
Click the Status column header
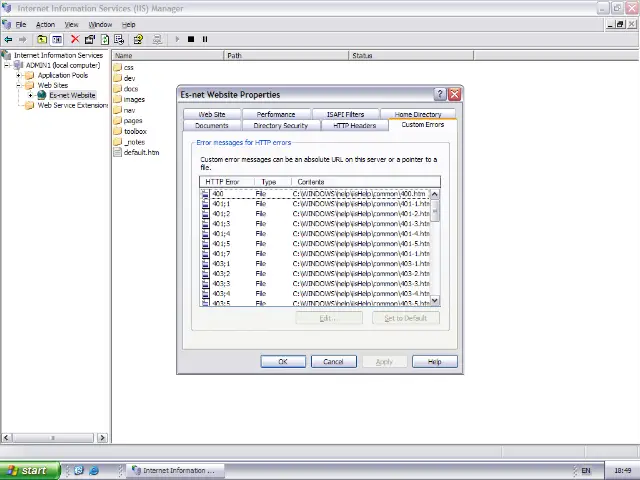point(411,56)
